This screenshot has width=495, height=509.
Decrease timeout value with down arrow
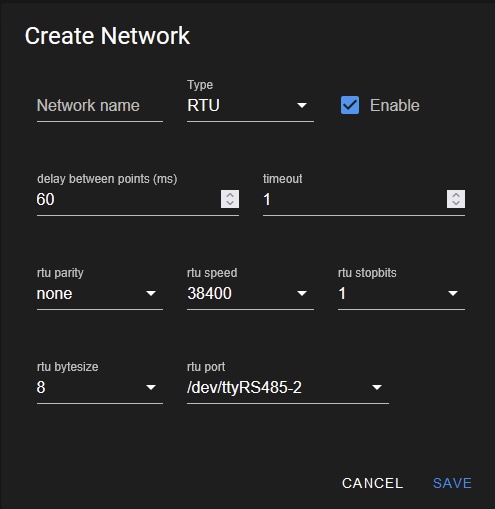[x=456, y=203]
